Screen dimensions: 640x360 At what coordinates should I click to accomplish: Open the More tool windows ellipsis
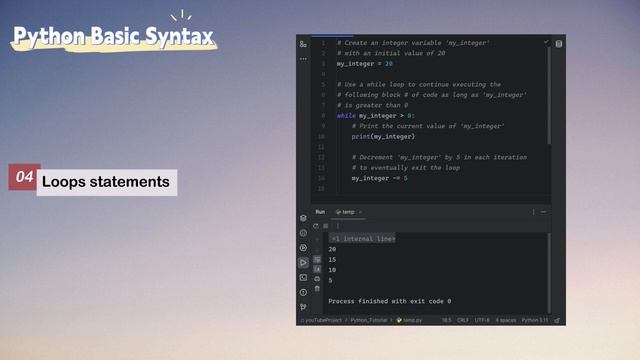tap(303, 59)
